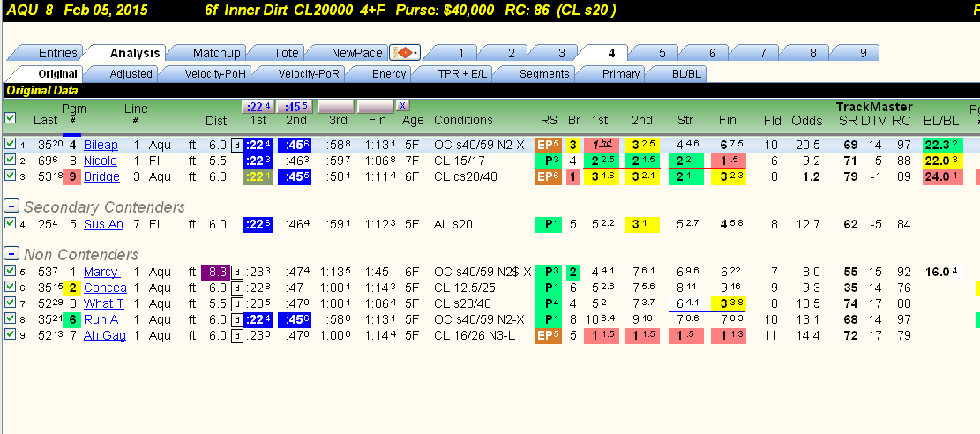Click the blank button above the 3rd column
980x434 pixels.
(335, 106)
